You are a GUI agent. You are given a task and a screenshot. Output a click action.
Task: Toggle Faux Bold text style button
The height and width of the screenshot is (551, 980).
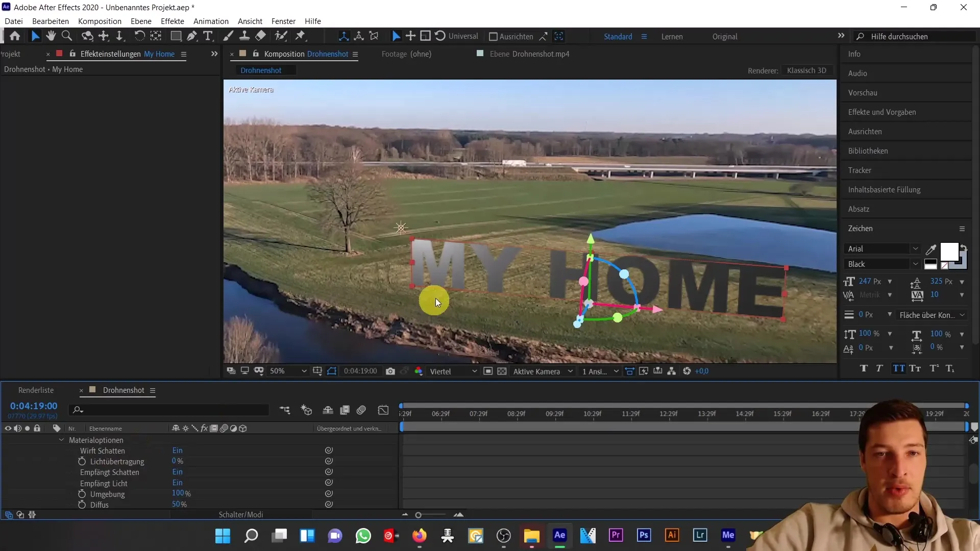pyautogui.click(x=864, y=368)
